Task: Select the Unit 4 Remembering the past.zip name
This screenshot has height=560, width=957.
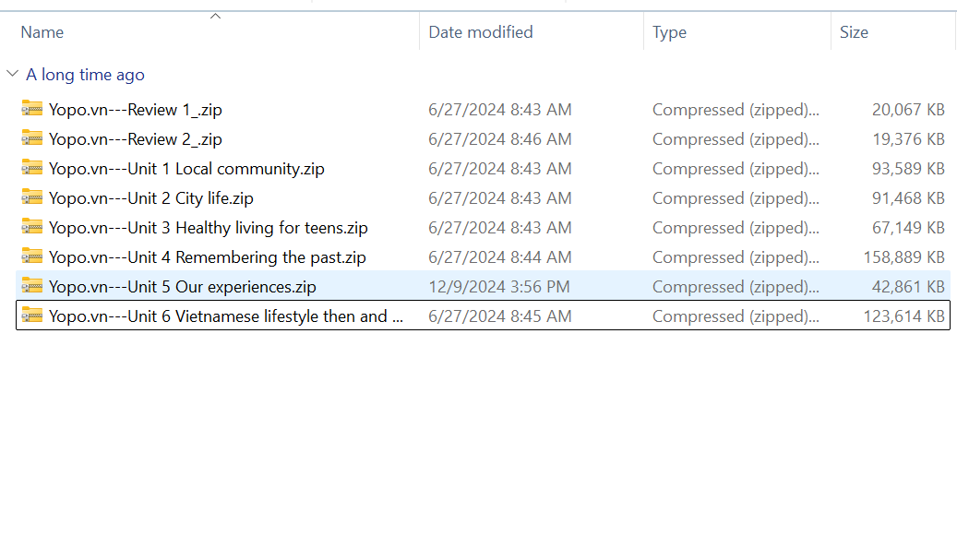Action: pyautogui.click(x=208, y=257)
